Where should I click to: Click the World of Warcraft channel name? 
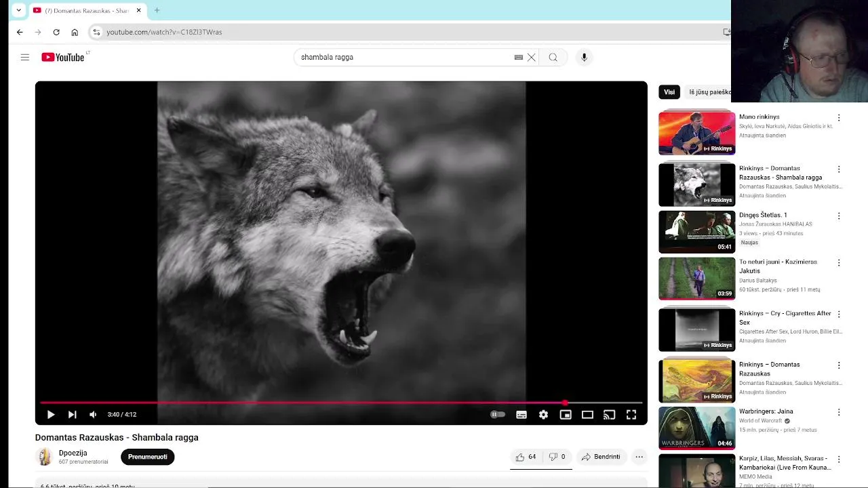(x=760, y=421)
